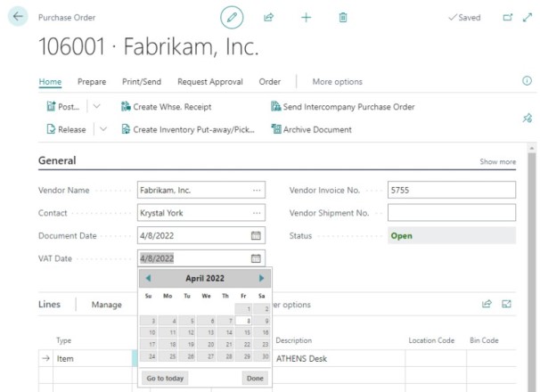
Task: Click the ATHENS Desk description cell
Action: click(339, 358)
